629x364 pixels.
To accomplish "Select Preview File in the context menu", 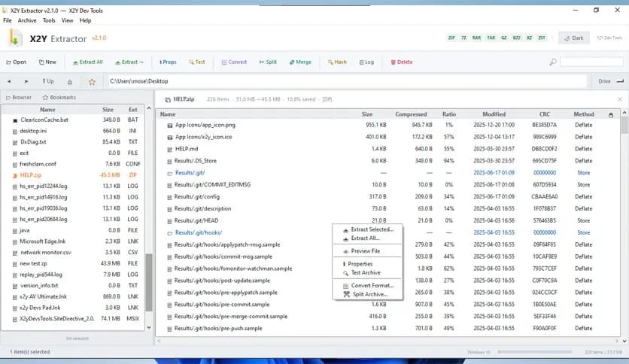I will click(x=368, y=251).
